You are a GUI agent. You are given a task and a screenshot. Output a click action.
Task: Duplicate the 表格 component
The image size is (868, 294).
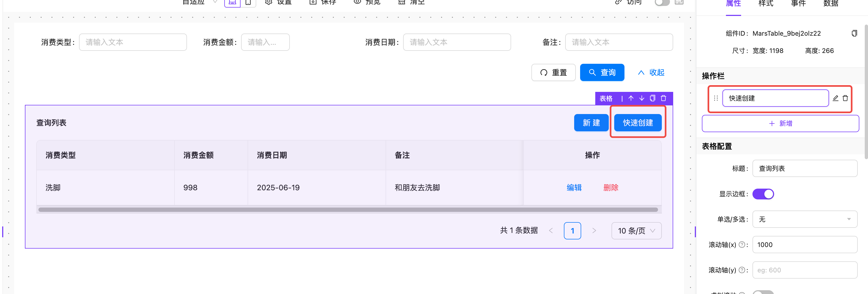[x=653, y=98]
